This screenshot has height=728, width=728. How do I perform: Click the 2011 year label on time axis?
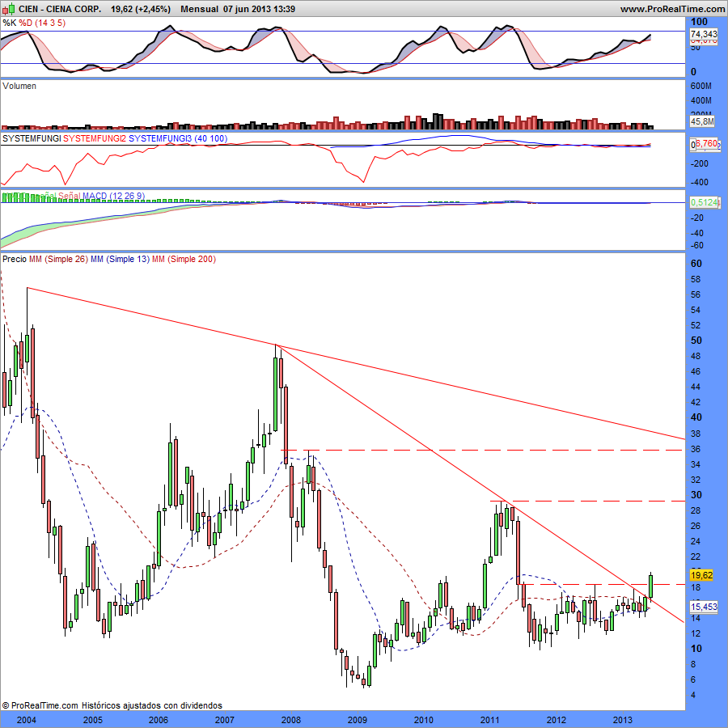[490, 720]
